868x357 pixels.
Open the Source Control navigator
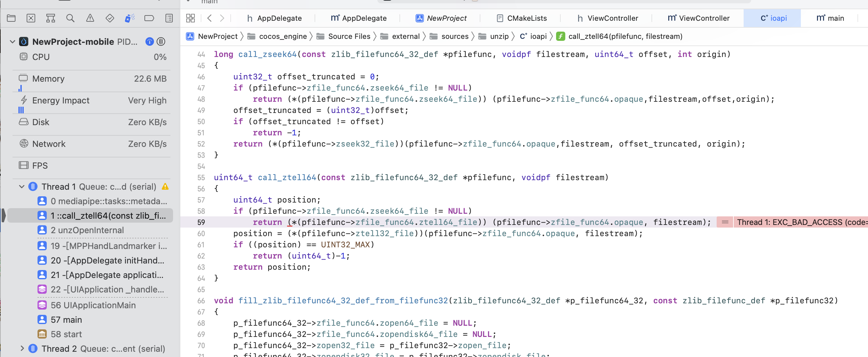point(31,18)
